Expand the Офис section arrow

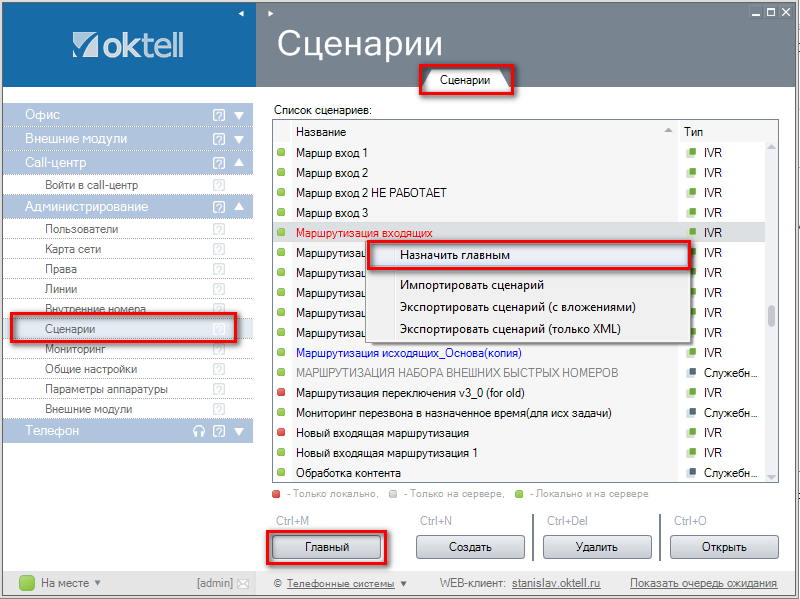239,115
